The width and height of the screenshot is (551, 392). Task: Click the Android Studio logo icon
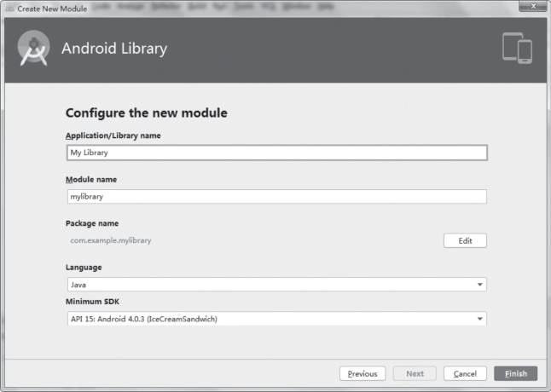coord(33,49)
